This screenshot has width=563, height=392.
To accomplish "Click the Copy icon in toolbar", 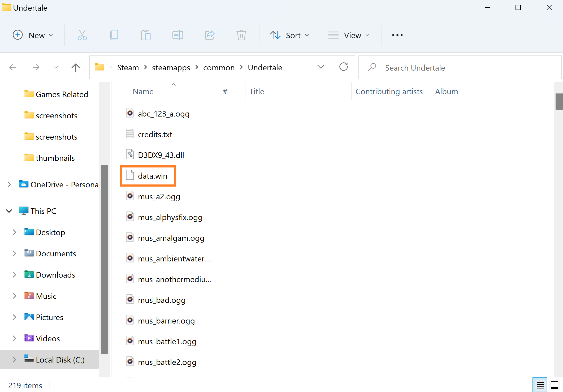I will pos(114,35).
